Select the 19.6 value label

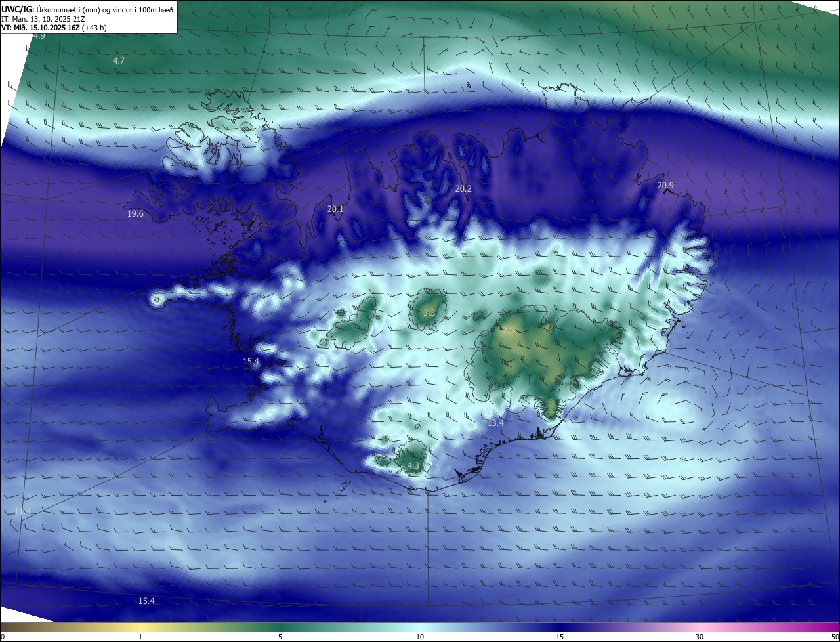135,214
